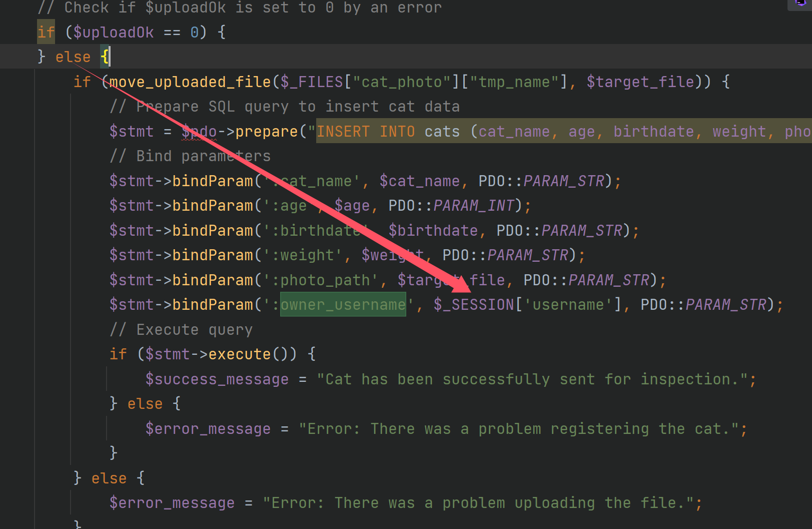
Task: Click the ':weight' placeholder string
Action: coord(303,255)
